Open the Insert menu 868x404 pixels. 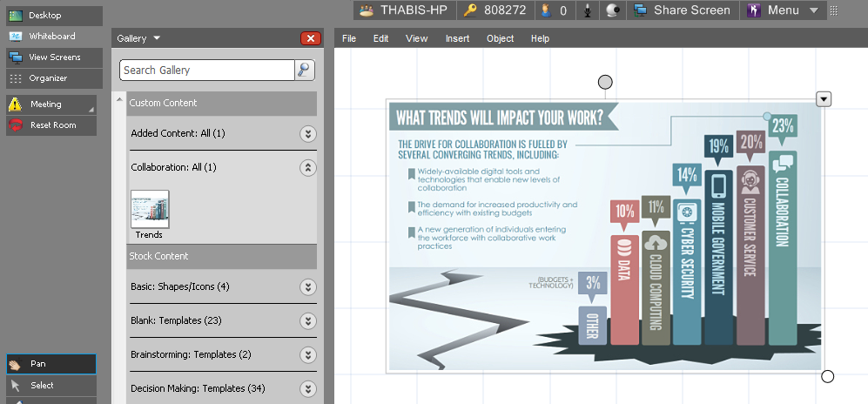[x=457, y=38]
